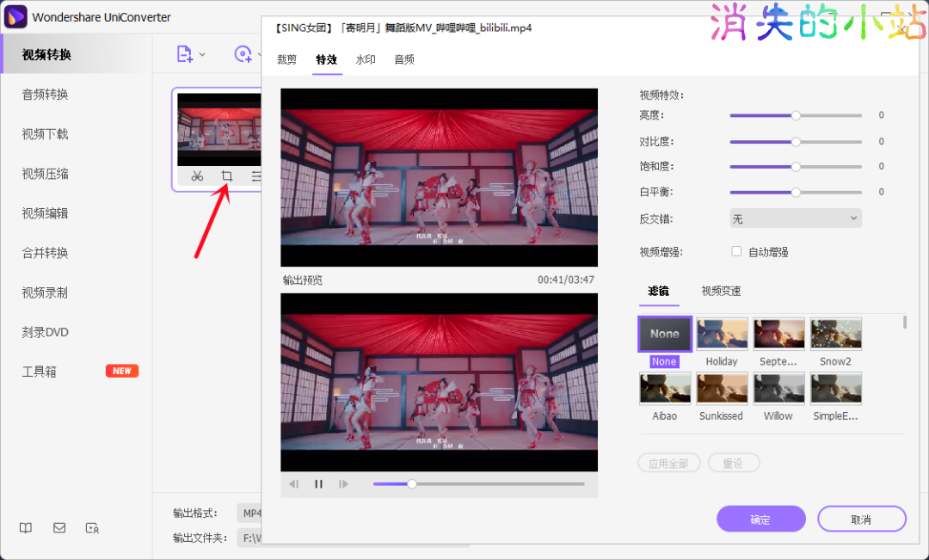Apply the SimpleE... filter
929x560 pixels.
point(835,389)
